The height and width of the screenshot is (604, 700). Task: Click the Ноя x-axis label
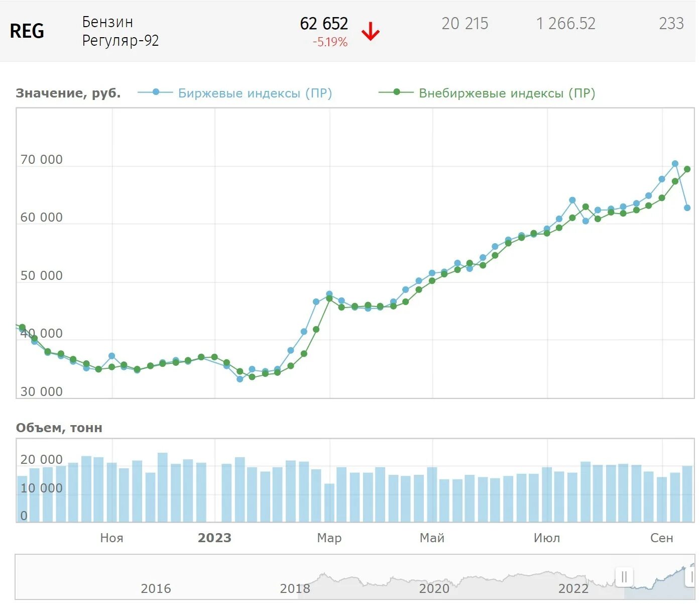(x=111, y=538)
